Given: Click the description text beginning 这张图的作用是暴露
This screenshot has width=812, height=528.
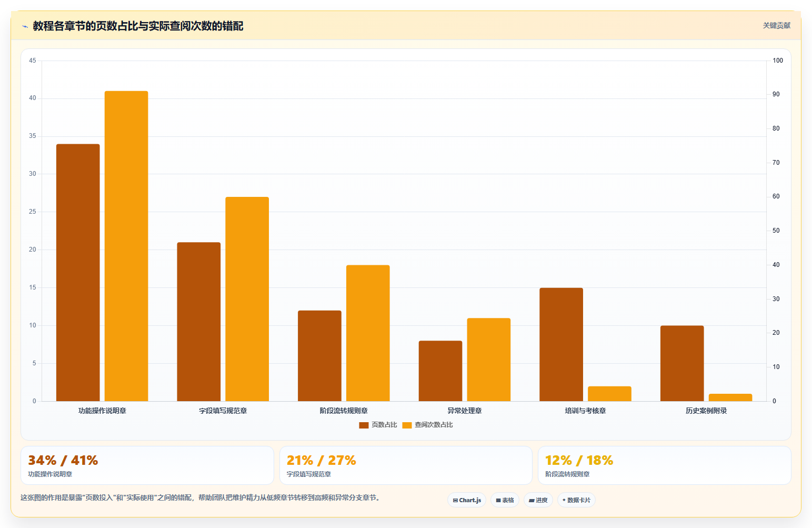Looking at the screenshot, I should pyautogui.click(x=201, y=497).
